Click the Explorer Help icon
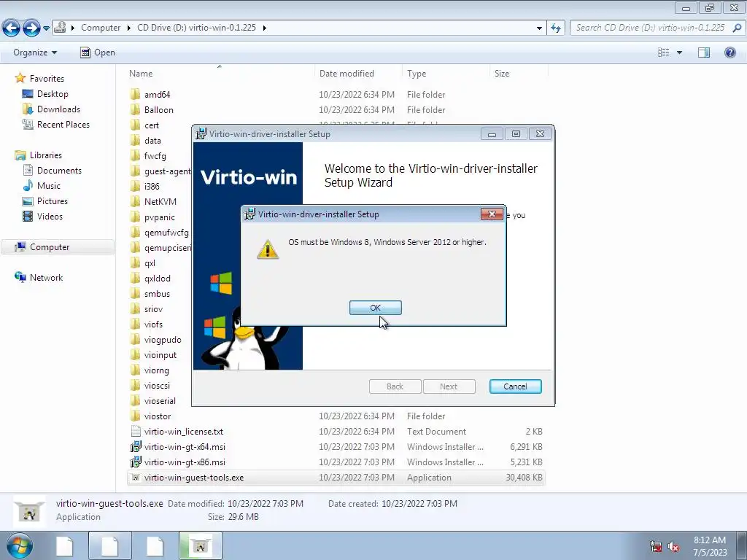The height and width of the screenshot is (560, 747). click(x=729, y=52)
